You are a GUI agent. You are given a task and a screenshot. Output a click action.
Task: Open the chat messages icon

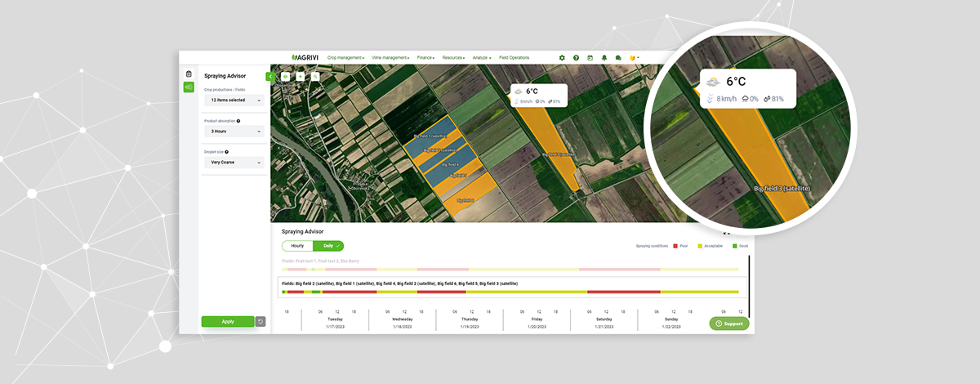point(618,58)
